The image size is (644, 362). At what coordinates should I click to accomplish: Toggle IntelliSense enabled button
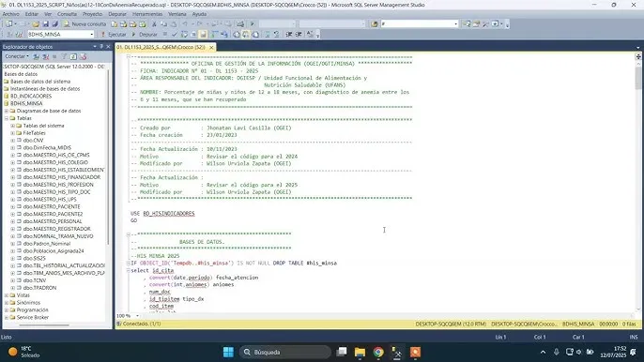[203, 35]
